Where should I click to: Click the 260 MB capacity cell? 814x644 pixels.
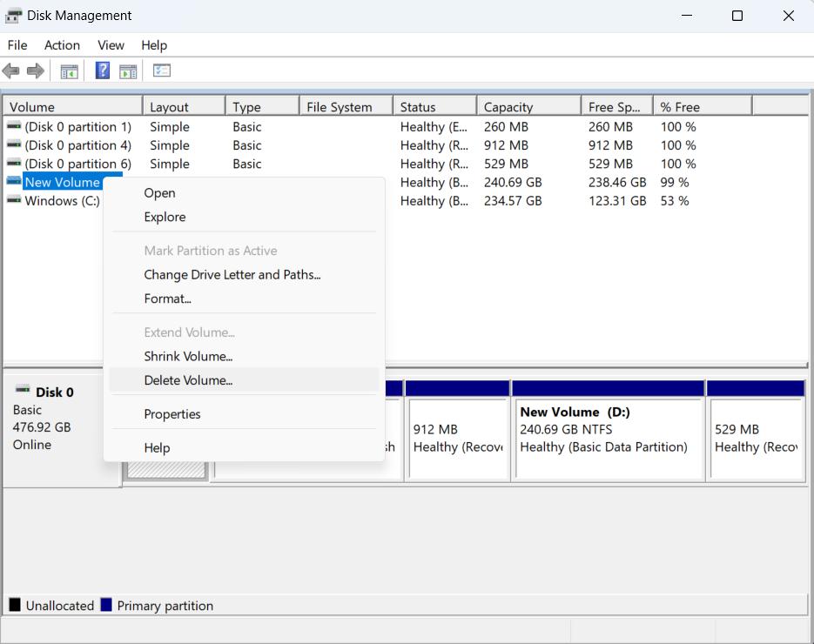click(506, 126)
